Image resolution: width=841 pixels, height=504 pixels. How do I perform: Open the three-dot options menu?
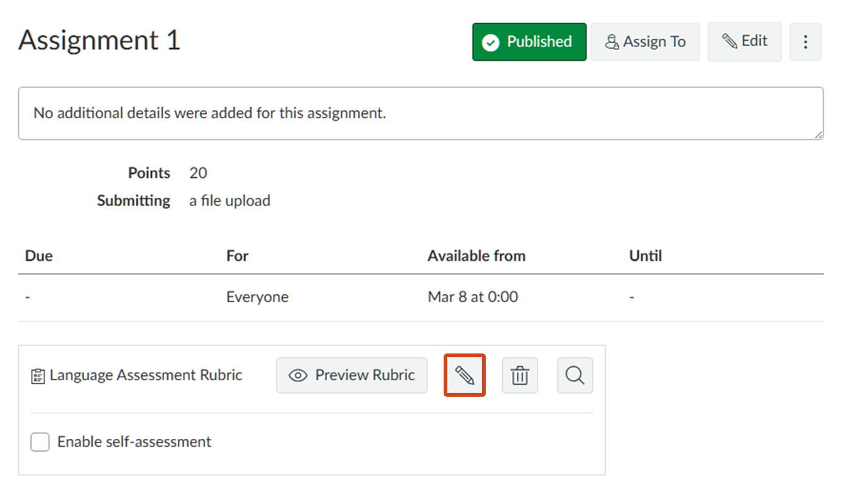click(806, 42)
